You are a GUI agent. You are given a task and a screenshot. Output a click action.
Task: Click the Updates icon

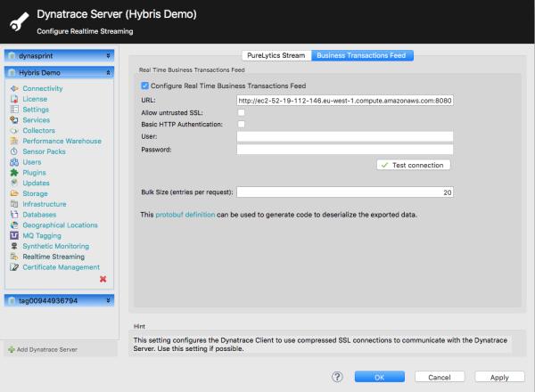pos(14,183)
